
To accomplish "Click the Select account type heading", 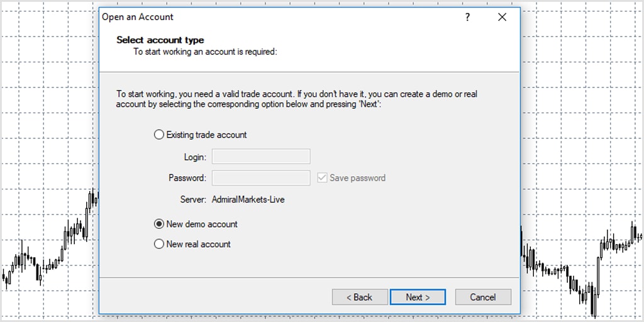I will point(160,40).
